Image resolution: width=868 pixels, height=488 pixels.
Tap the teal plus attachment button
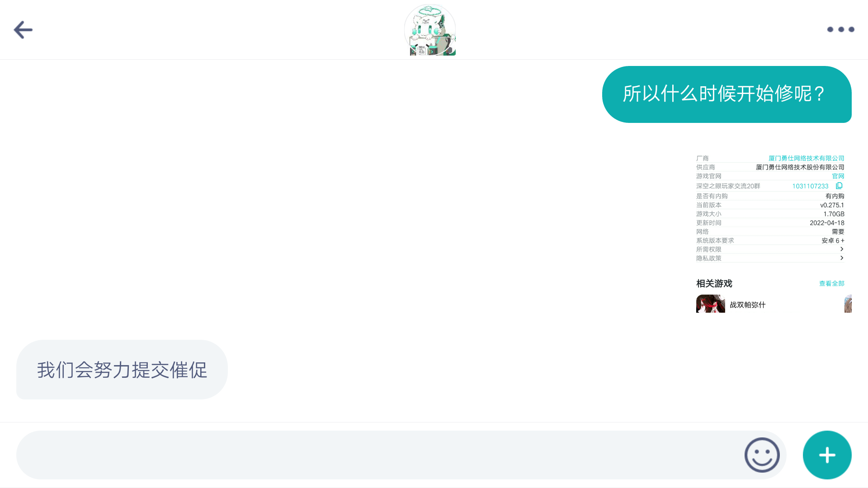(827, 455)
